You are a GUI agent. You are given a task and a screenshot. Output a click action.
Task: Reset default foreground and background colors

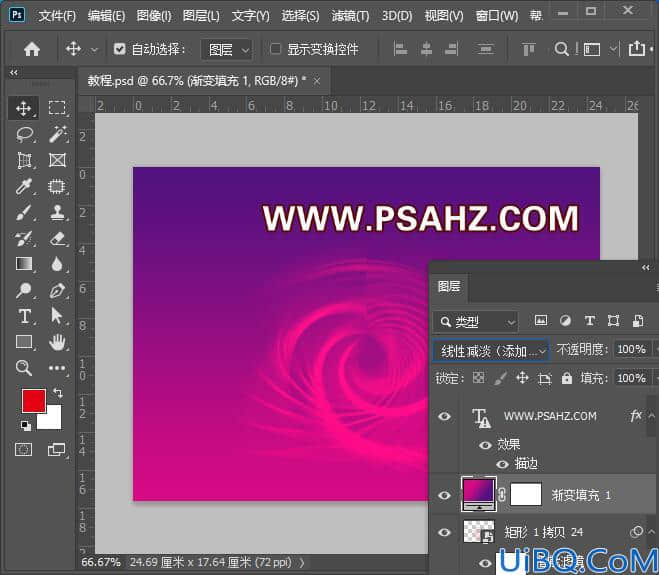click(26, 425)
